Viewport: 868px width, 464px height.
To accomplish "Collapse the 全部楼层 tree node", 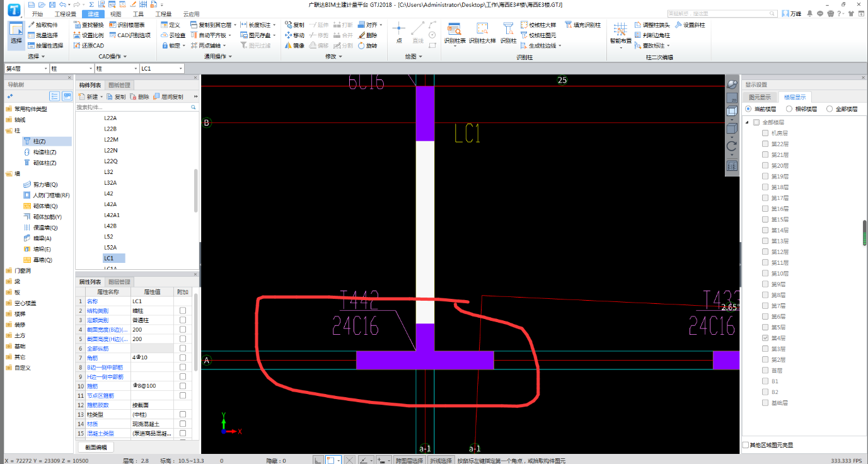I will coord(748,122).
